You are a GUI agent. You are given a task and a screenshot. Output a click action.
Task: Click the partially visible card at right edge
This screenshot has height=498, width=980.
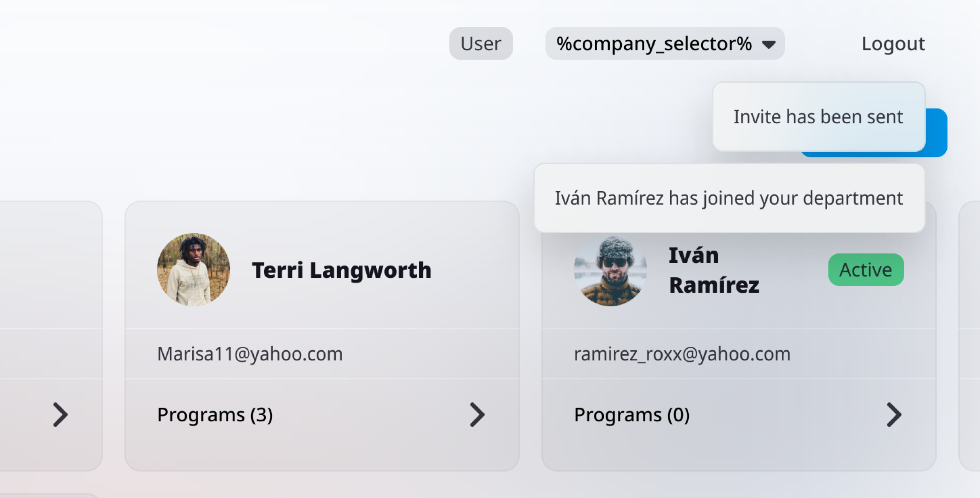[970, 337]
